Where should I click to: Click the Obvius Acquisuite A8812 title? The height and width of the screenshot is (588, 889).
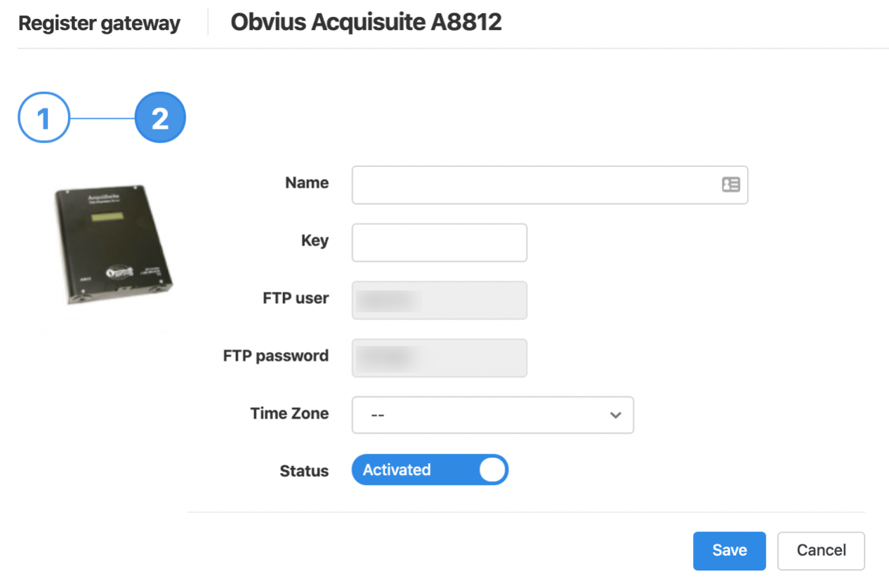367,22
